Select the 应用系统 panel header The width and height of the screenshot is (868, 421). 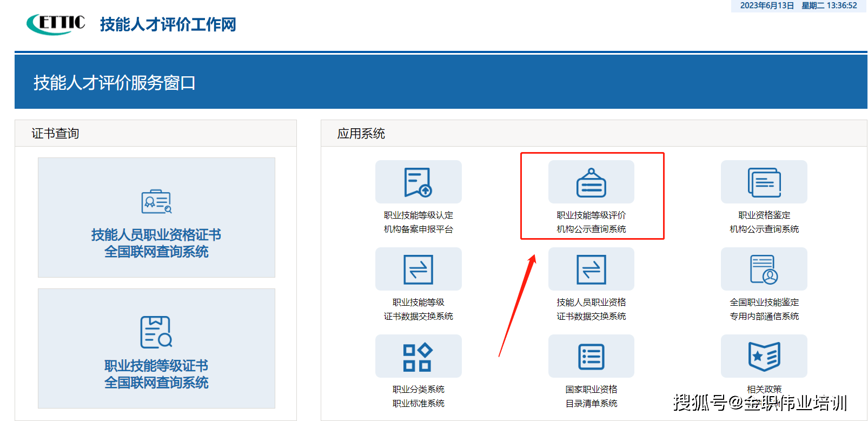point(361,134)
